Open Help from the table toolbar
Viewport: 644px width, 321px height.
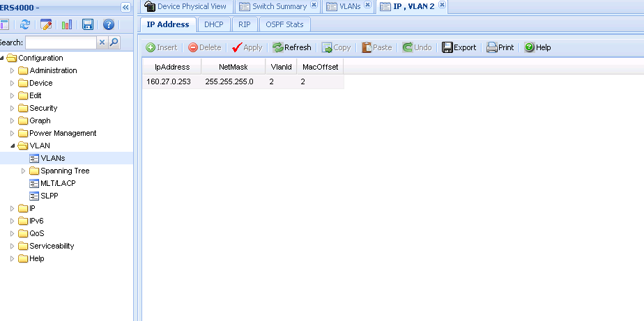click(537, 47)
